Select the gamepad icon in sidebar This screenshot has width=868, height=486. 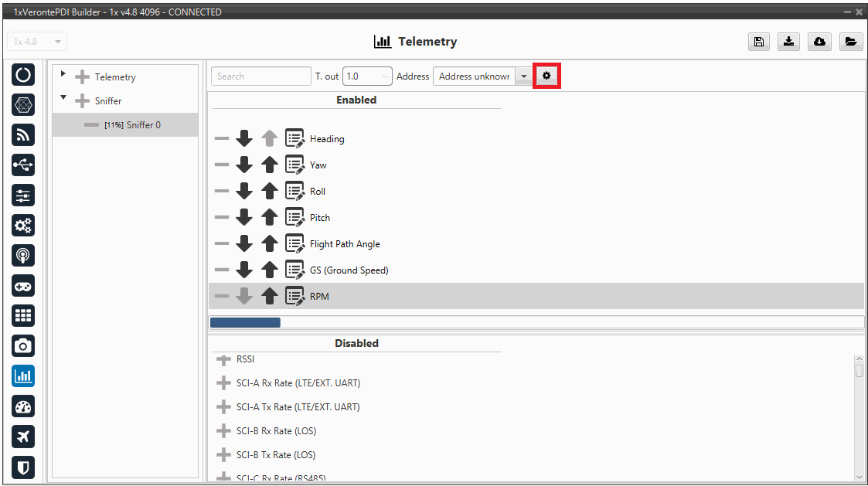(x=24, y=286)
